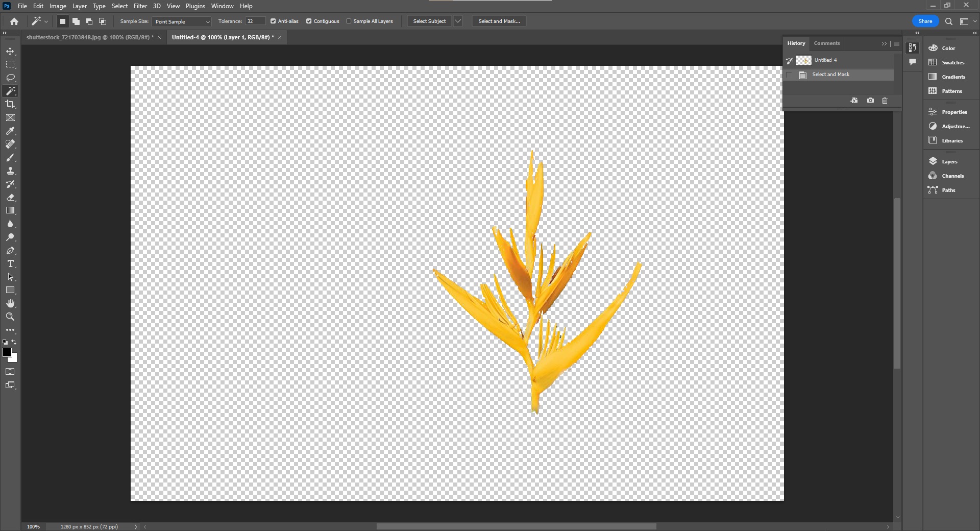Click the Hand tool

point(10,303)
